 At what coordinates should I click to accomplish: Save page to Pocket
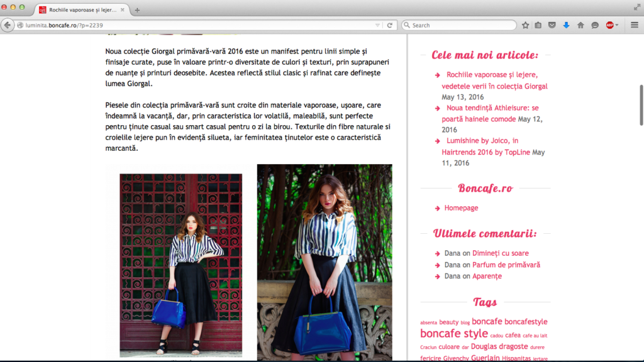point(552,25)
